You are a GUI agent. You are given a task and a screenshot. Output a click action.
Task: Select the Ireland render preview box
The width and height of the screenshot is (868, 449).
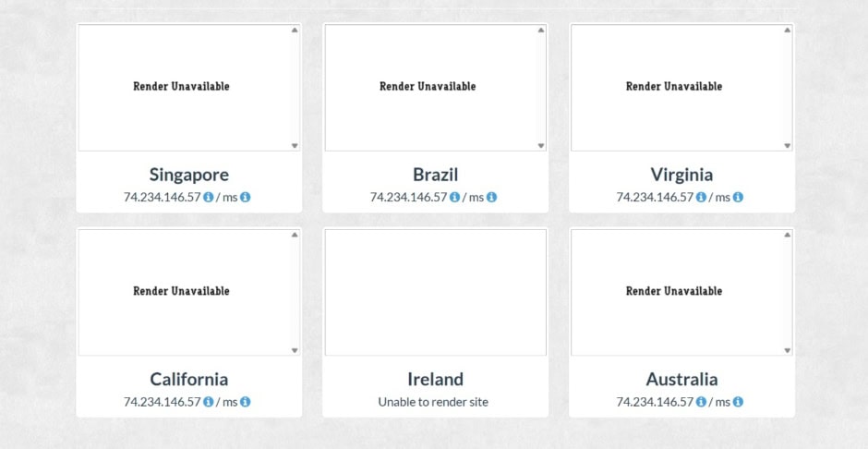pos(435,292)
